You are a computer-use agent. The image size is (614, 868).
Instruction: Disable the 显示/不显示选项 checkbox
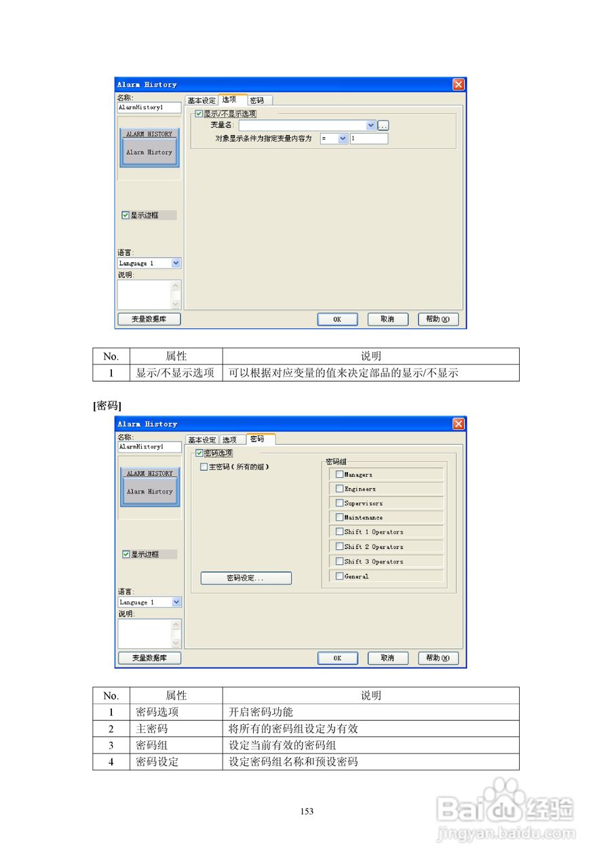pyautogui.click(x=197, y=114)
